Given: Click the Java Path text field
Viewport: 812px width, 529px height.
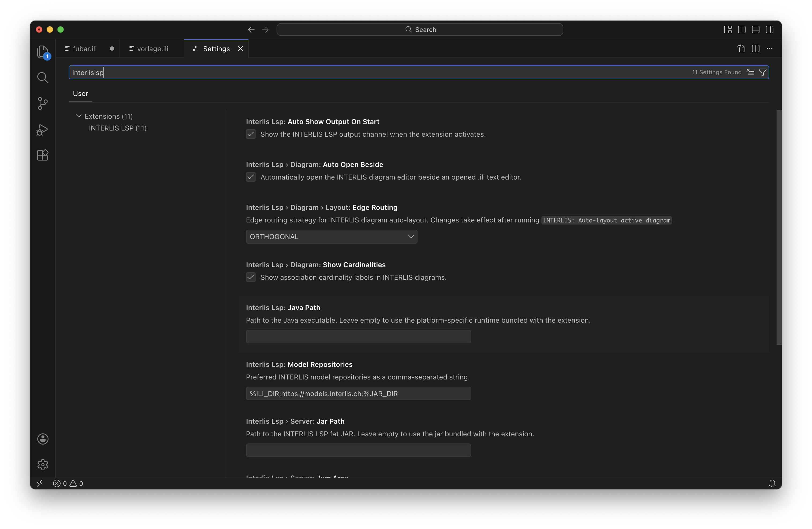Looking at the screenshot, I should click(358, 336).
